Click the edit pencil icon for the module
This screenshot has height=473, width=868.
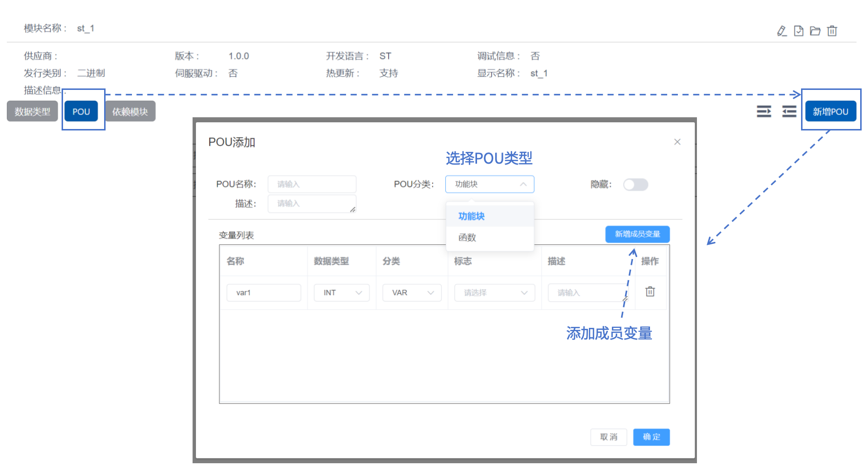point(782,31)
